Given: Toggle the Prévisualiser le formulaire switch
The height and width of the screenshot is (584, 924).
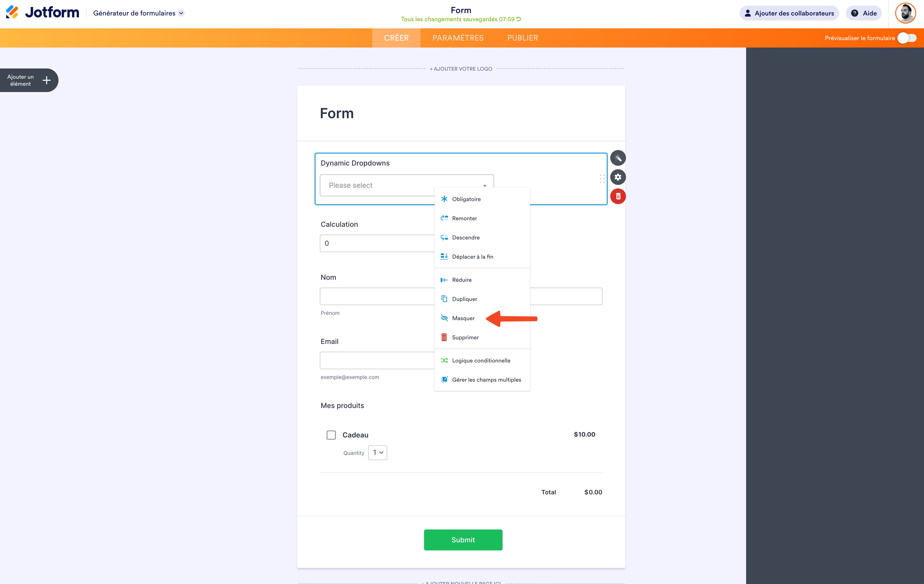Looking at the screenshot, I should pos(907,38).
